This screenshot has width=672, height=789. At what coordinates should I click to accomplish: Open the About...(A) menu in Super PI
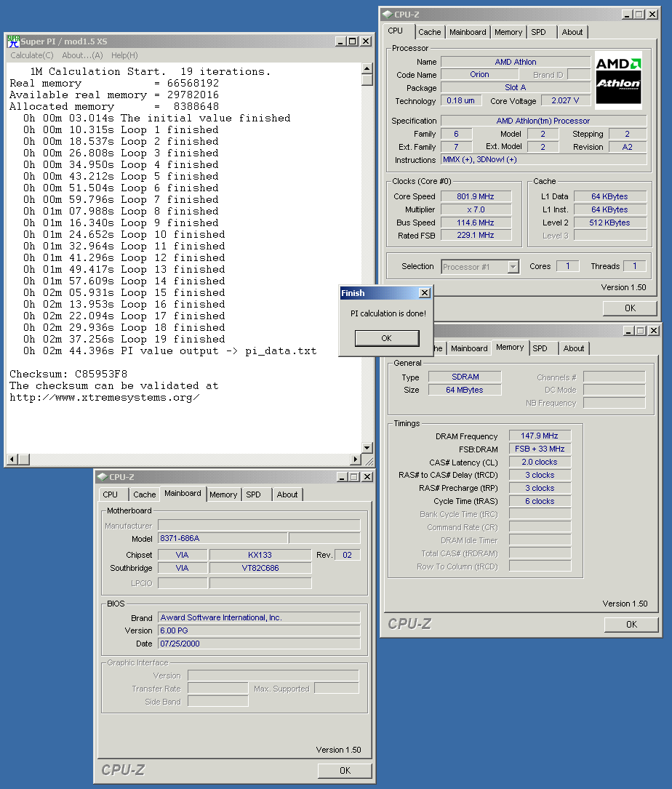[82, 55]
